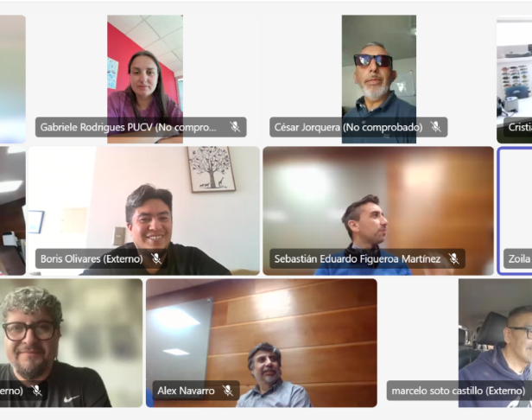Click Gabriele Rodrigues' muted microphone icon
Screen dimensions: 532x420
[x=235, y=127]
